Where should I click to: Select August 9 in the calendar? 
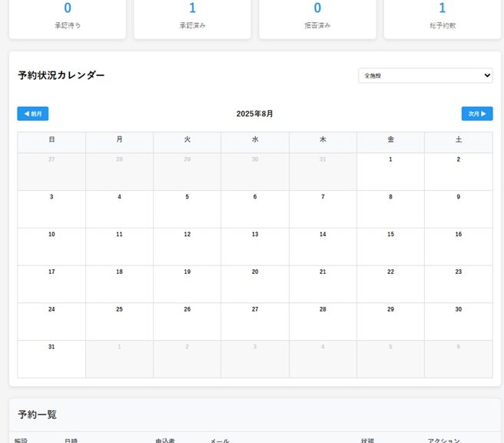pos(459,209)
